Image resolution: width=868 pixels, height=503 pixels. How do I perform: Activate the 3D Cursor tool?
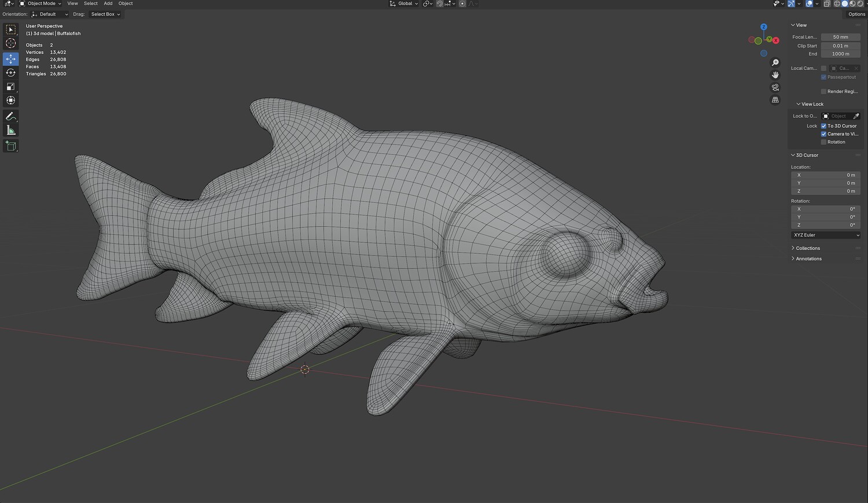click(10, 43)
